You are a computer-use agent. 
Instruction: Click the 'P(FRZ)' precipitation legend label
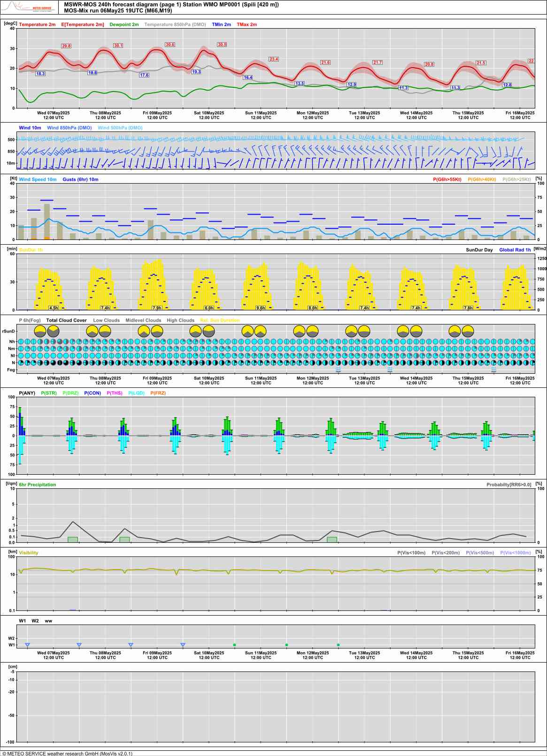click(x=158, y=393)
